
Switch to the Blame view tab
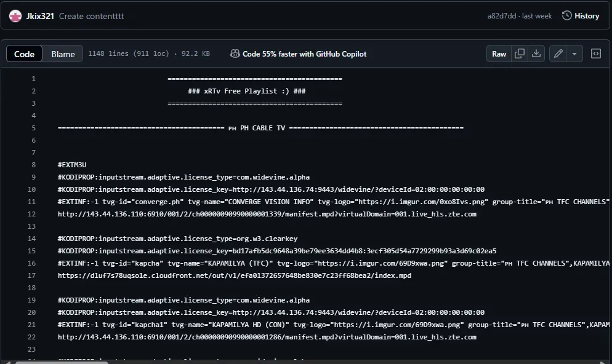point(63,53)
